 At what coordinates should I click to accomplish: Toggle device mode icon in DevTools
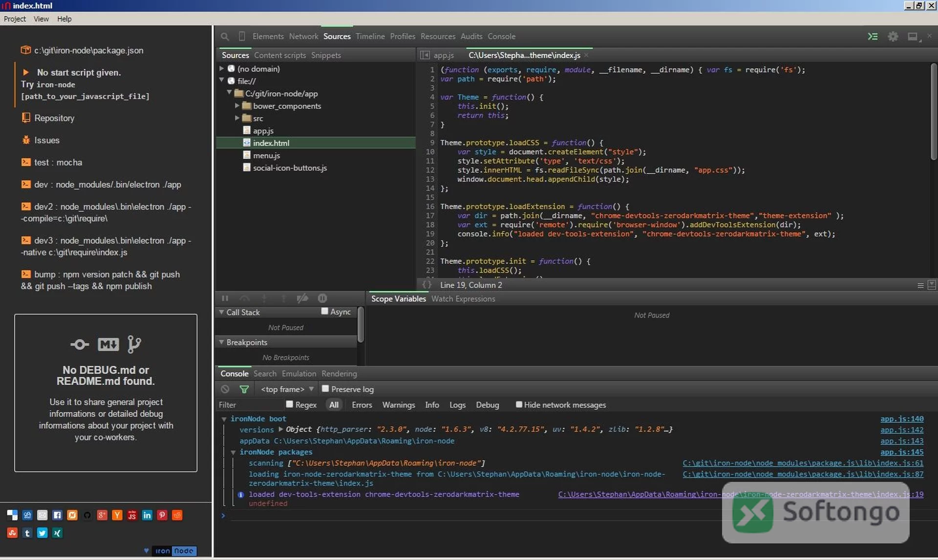[x=242, y=36]
